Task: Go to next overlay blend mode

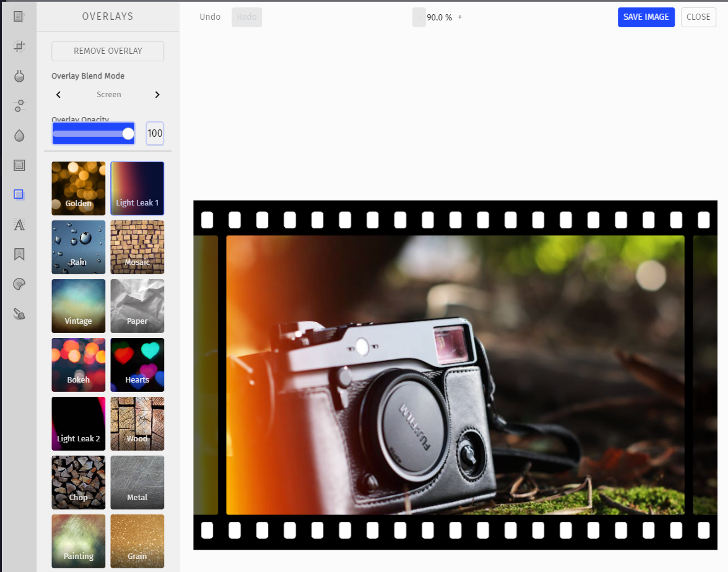Action: pyautogui.click(x=157, y=95)
